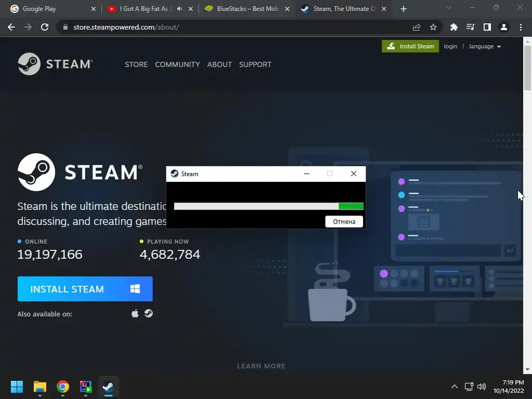Switch to the BlueStacks tab

248,9
